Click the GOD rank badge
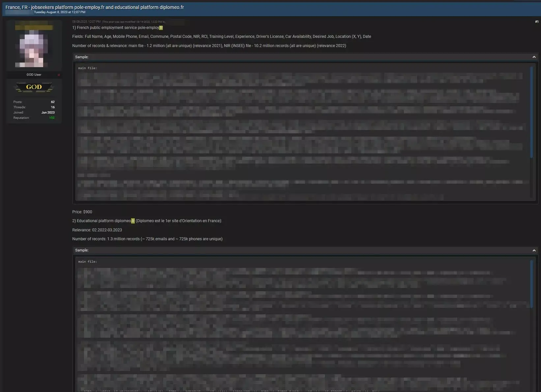 [x=34, y=87]
